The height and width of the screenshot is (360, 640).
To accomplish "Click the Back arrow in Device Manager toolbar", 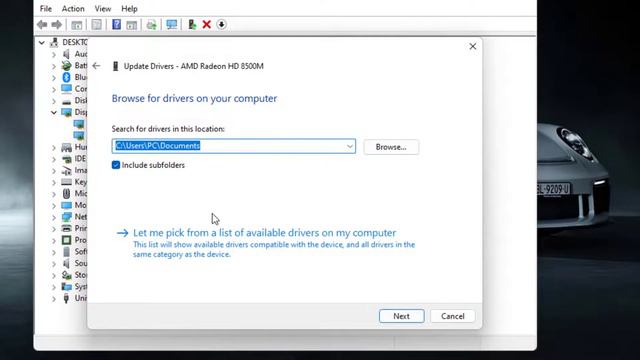I will (42, 24).
